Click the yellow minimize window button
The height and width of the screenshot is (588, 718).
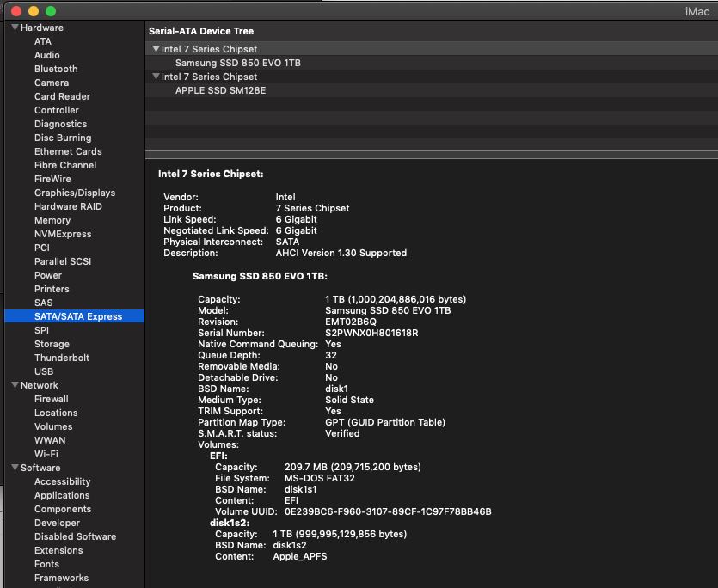pos(34,11)
